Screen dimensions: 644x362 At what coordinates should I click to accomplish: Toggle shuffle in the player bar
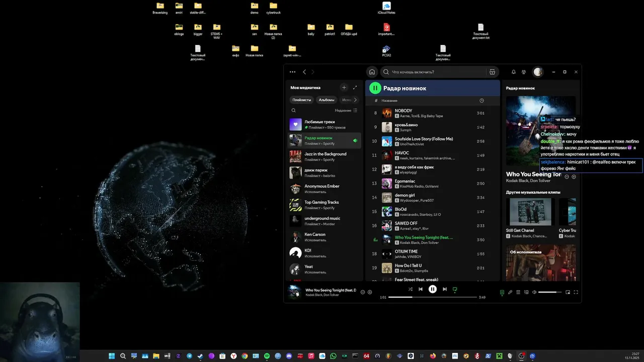pyautogui.click(x=410, y=289)
